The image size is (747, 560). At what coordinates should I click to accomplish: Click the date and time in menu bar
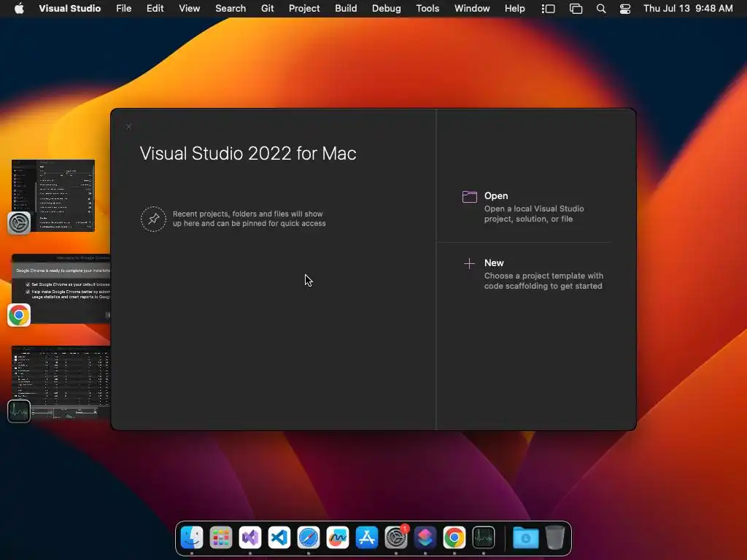coord(688,8)
